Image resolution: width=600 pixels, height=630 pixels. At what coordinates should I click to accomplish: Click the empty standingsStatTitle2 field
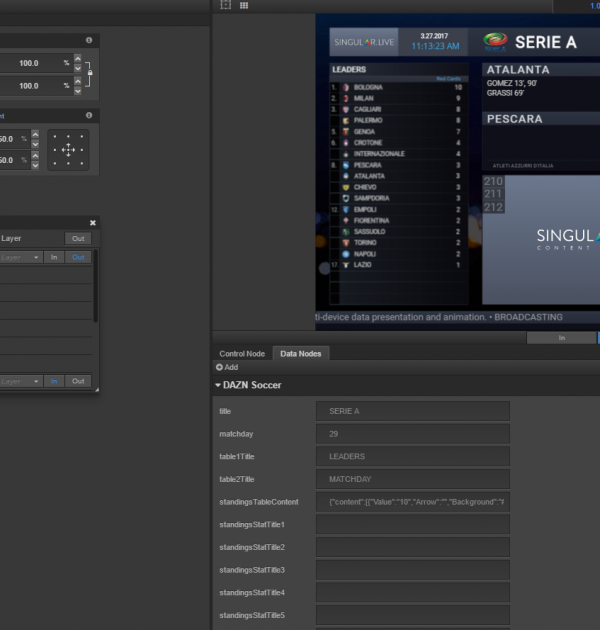[413, 547]
